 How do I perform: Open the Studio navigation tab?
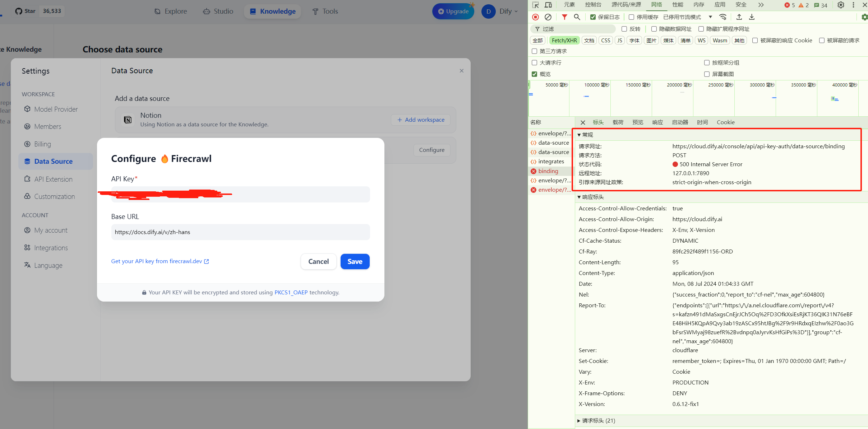(x=218, y=11)
